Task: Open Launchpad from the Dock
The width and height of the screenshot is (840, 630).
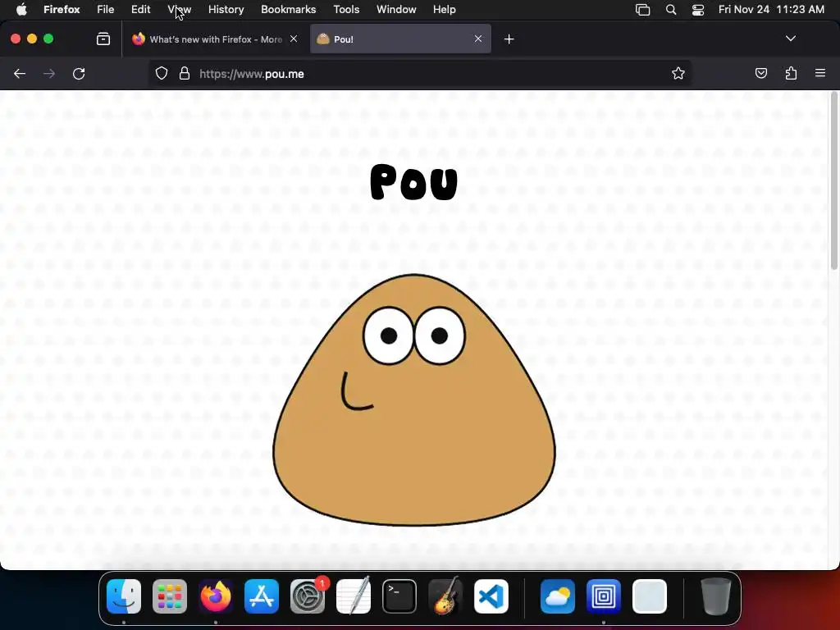Action: tap(170, 596)
